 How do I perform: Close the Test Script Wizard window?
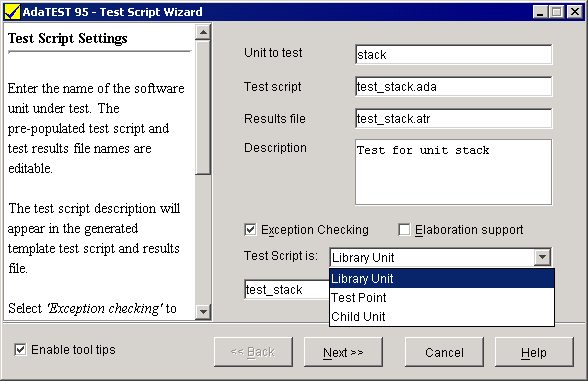coord(574,12)
